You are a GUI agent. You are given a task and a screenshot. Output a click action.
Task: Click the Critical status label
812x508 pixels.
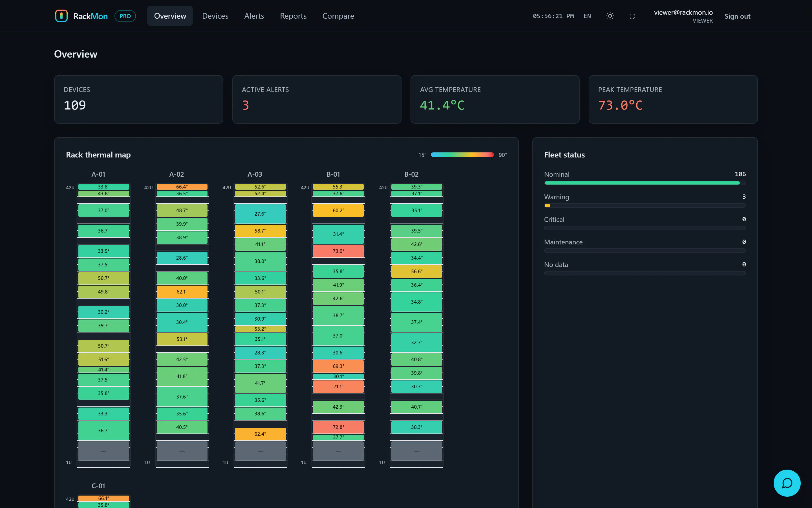pos(554,219)
